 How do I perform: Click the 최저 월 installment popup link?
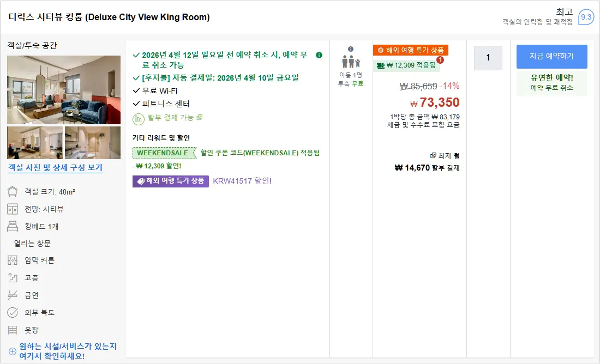(445, 156)
